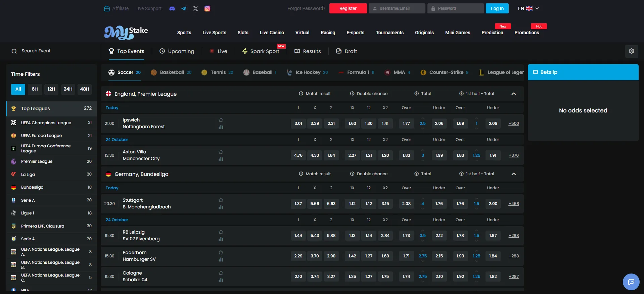Image resolution: width=644 pixels, height=294 pixels.
Task: Select the Counter-Strike sport tab
Action: (445, 72)
